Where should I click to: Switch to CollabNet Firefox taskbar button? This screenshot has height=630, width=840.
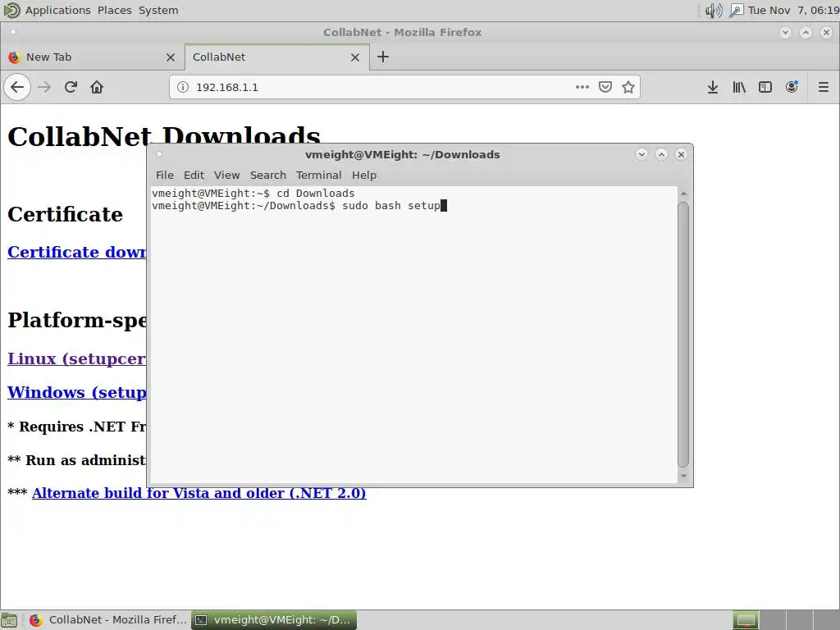point(107,620)
